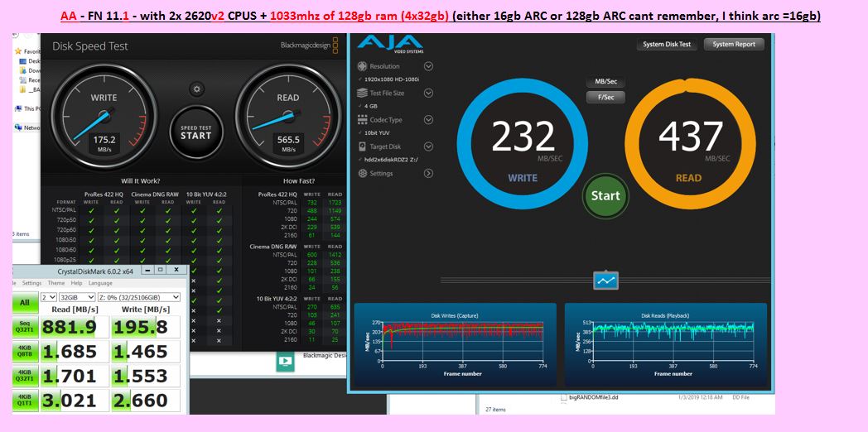Expand the AJA Codec Type options

(428, 119)
